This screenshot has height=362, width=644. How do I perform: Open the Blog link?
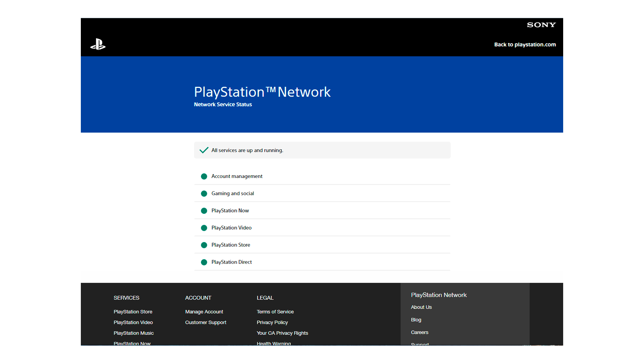416,320
